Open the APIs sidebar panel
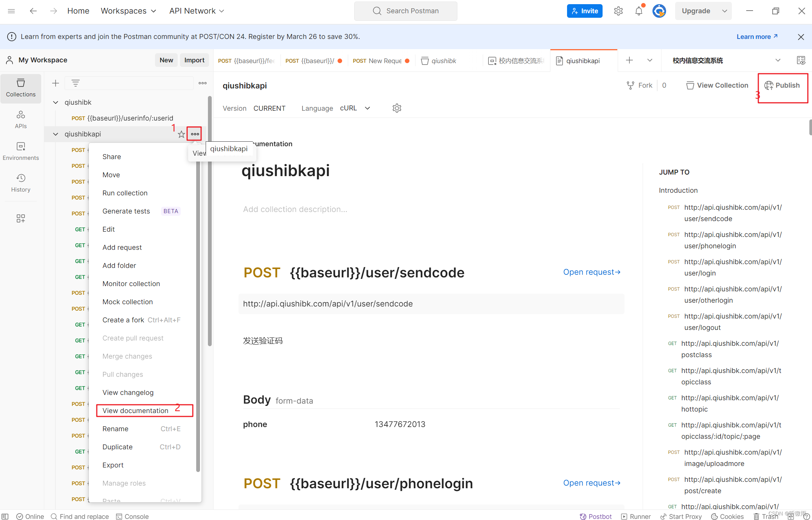Viewport: 812px width, 520px height. (21, 119)
